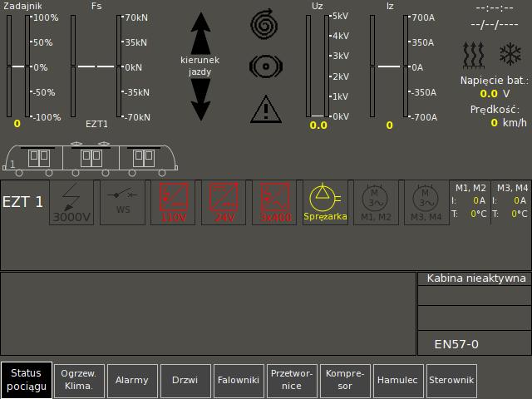Select the M1, M2 motor icon
The width and height of the screenshot is (532, 399).
[x=376, y=203]
